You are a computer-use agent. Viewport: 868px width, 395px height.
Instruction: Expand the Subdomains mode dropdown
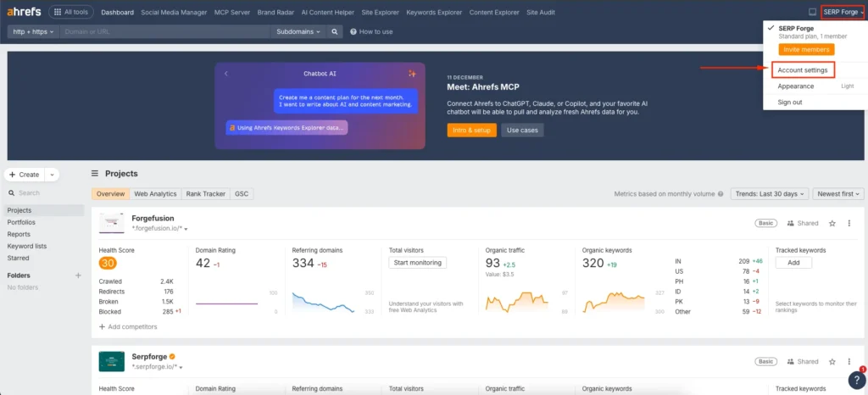(x=299, y=31)
